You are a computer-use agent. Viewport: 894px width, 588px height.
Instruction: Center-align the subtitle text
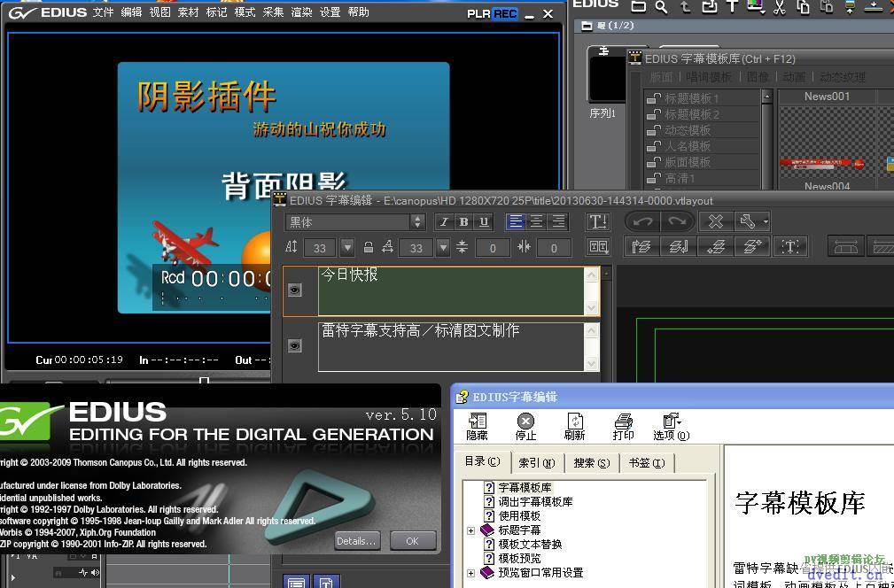[537, 222]
